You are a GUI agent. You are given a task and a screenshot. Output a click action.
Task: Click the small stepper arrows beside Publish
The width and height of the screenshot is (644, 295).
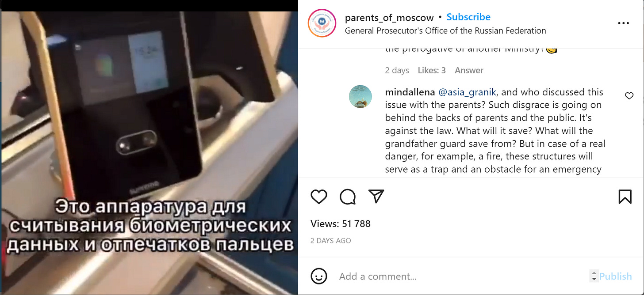point(594,276)
